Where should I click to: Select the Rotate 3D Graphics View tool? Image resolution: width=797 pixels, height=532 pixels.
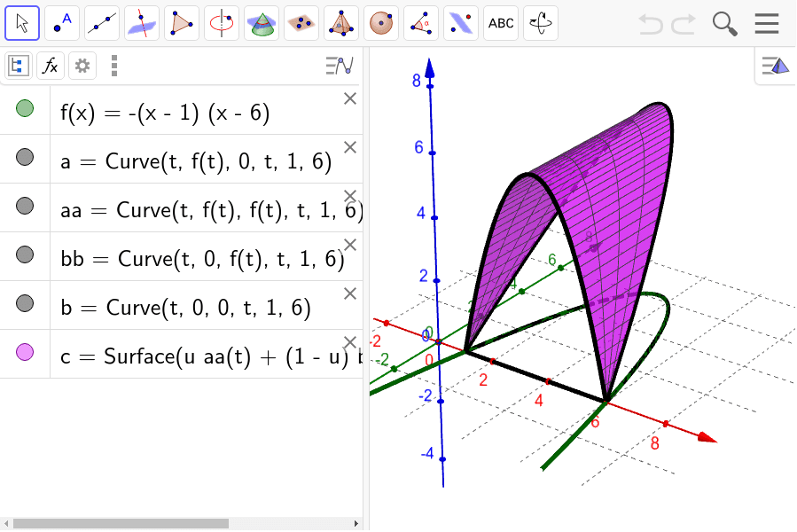[x=540, y=23]
